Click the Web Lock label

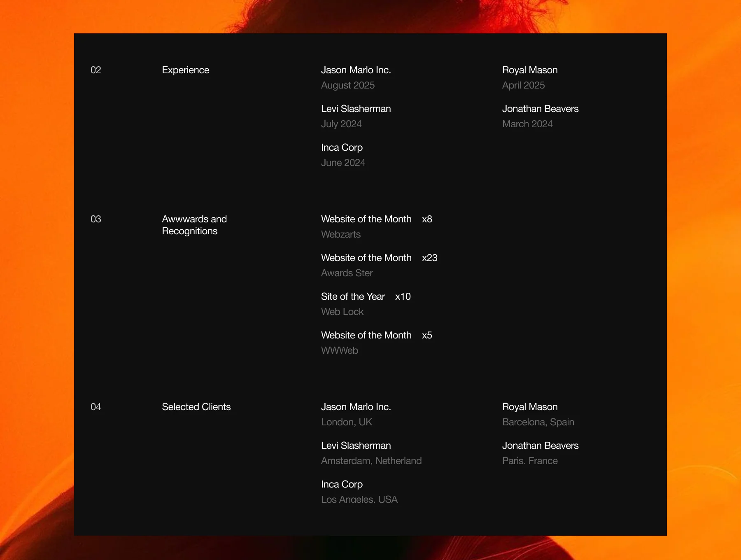[x=342, y=312]
